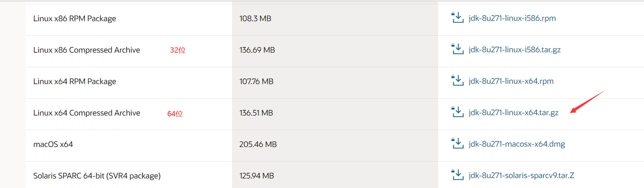
Task: Select the Linux x64 Compressed Archive text
Action: pos(87,113)
